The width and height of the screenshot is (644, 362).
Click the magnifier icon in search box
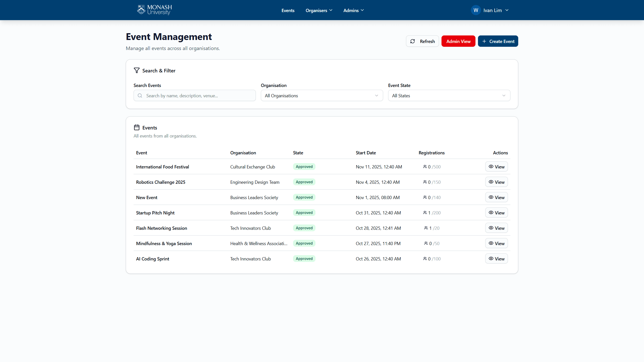point(140,96)
